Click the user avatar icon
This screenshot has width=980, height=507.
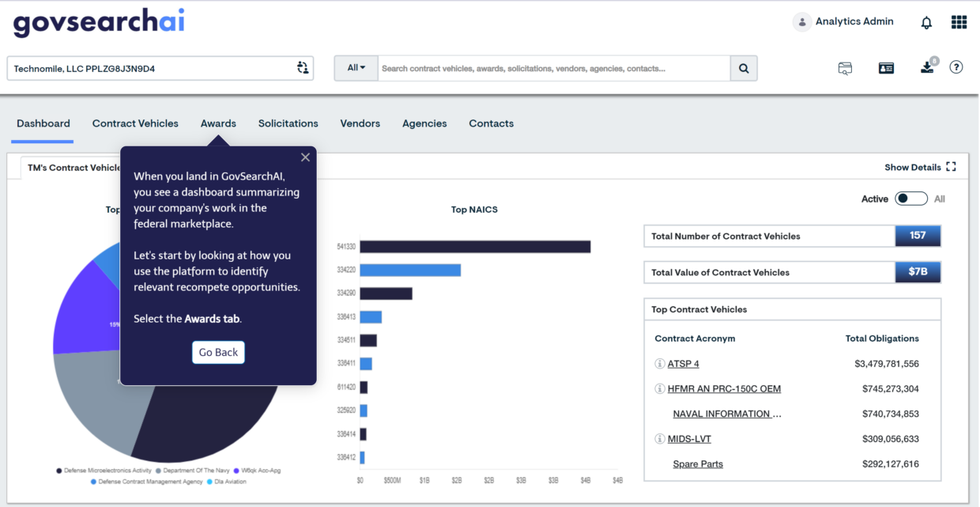802,22
